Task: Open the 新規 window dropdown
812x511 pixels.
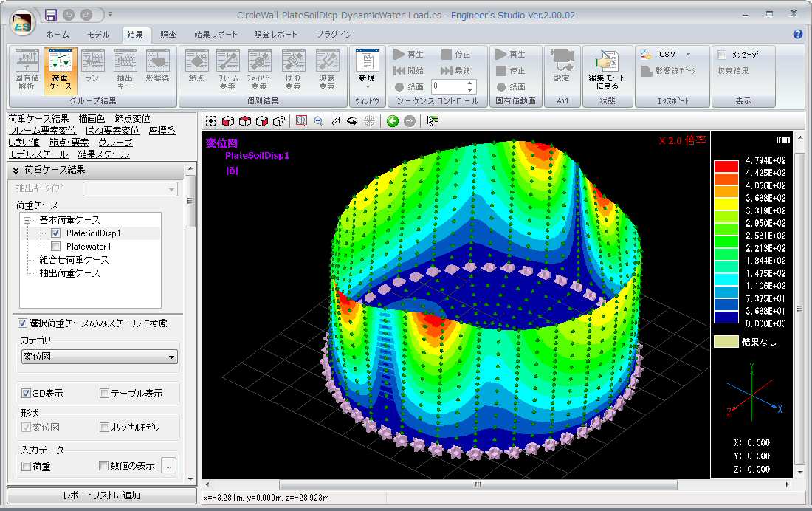Action: coord(367,86)
